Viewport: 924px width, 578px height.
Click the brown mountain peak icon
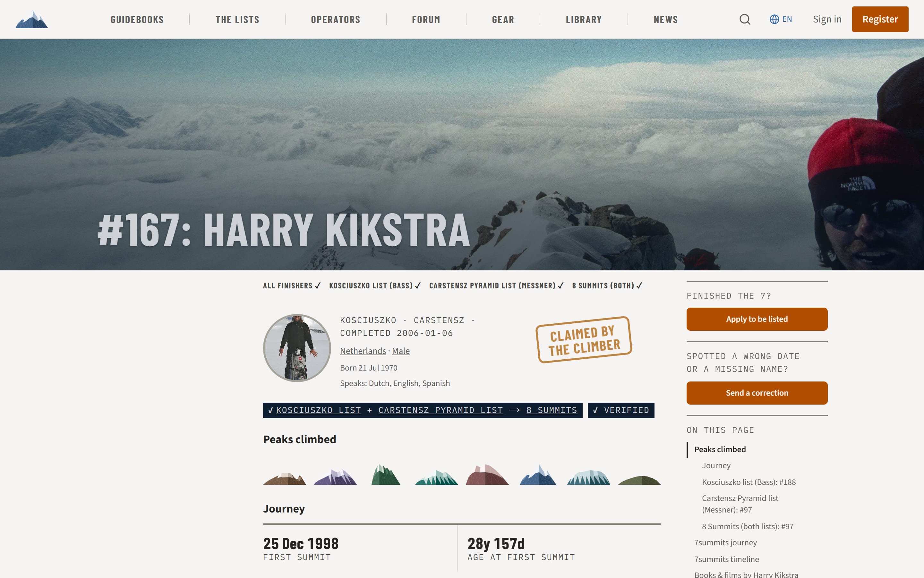pos(285,478)
